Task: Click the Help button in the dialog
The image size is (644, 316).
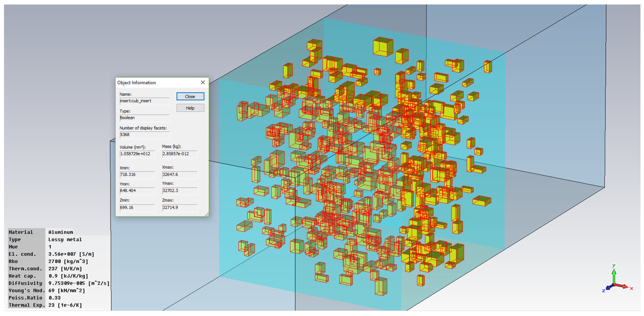Action: [190, 108]
